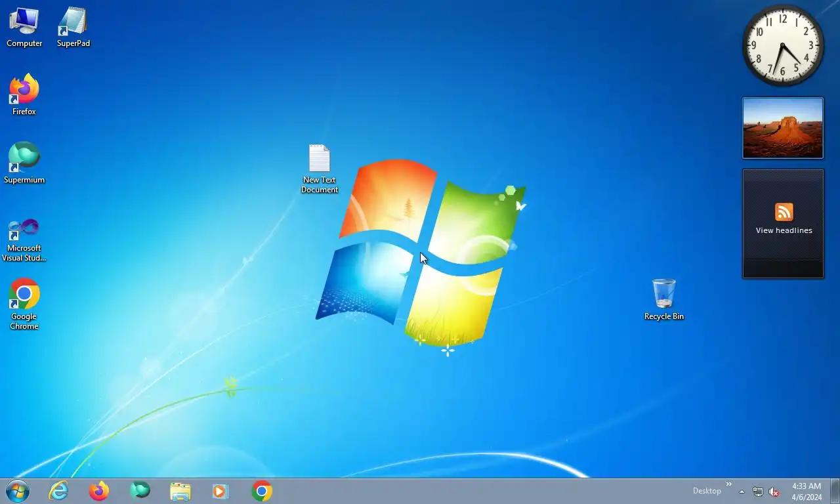Click the orange RSS feed icon
This screenshot has height=504, width=840.
tap(784, 213)
